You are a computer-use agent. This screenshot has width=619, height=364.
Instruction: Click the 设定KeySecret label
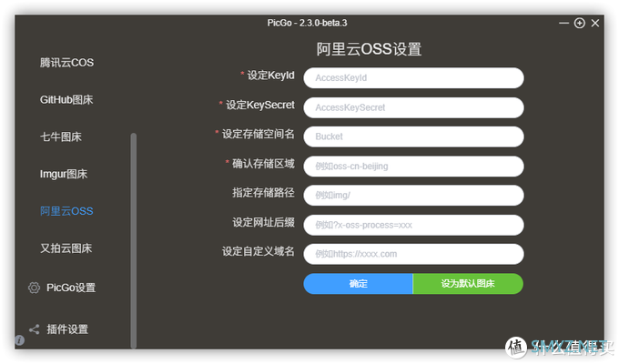(259, 105)
